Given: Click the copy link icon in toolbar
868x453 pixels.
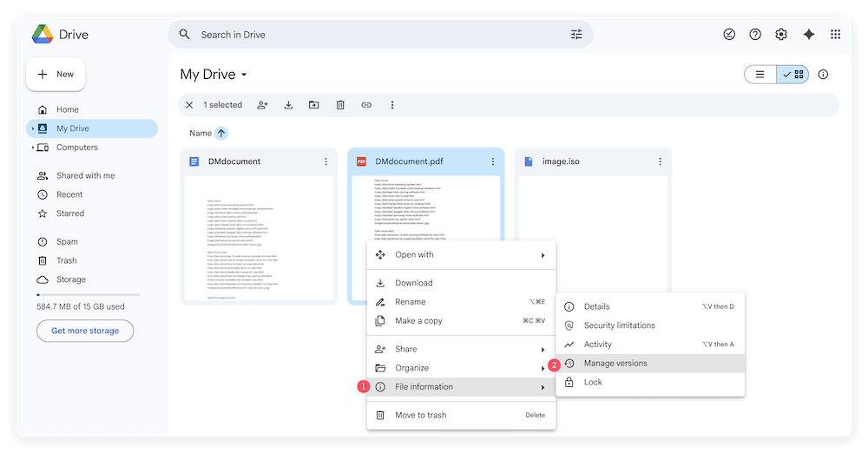Looking at the screenshot, I should click(366, 105).
